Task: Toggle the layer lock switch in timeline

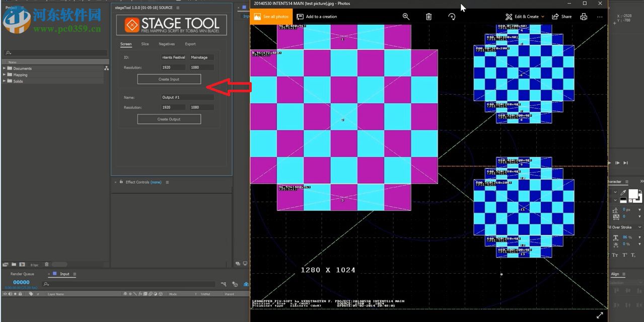Action: pos(20,294)
